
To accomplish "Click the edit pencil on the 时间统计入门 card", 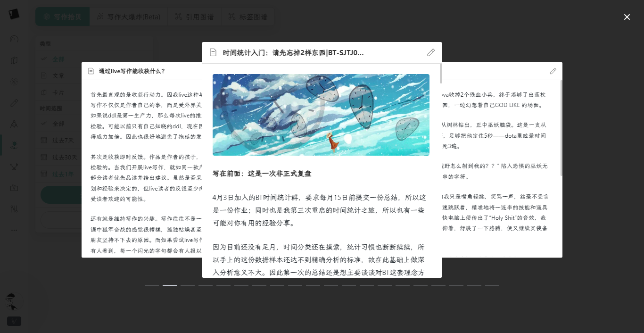I will (431, 52).
